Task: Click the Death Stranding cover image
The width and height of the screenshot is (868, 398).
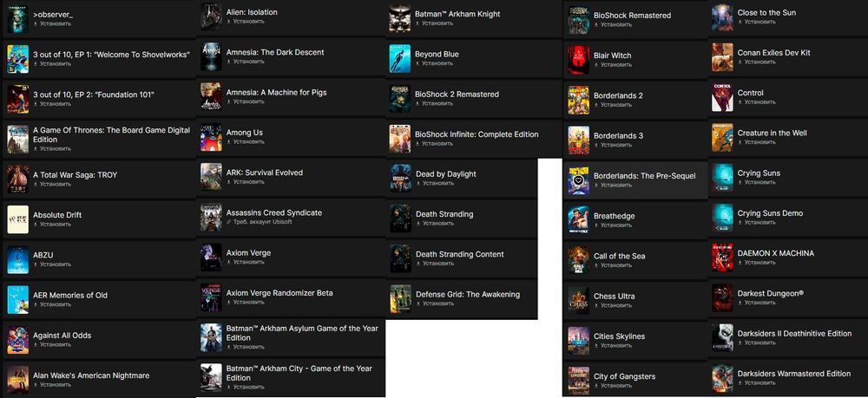Action: point(400,219)
